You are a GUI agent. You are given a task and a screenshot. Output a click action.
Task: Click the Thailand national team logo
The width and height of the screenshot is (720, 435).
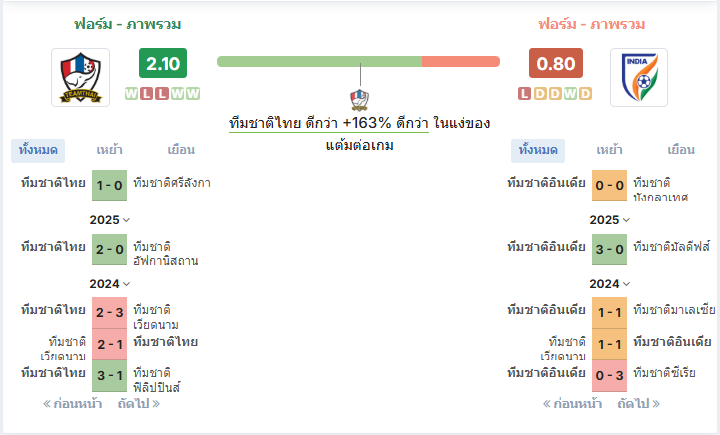80,77
